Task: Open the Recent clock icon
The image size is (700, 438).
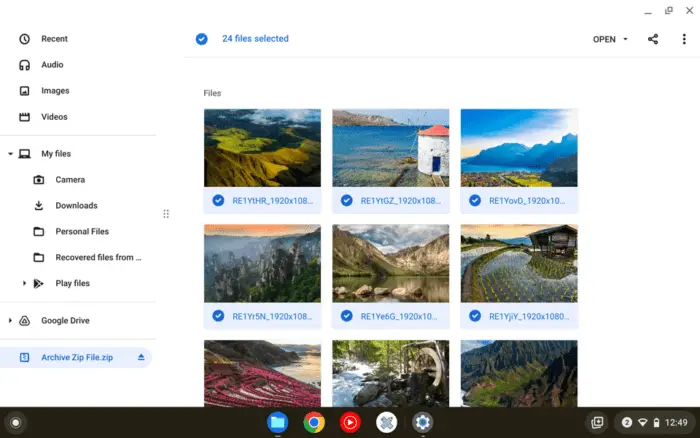Action: tap(25, 39)
